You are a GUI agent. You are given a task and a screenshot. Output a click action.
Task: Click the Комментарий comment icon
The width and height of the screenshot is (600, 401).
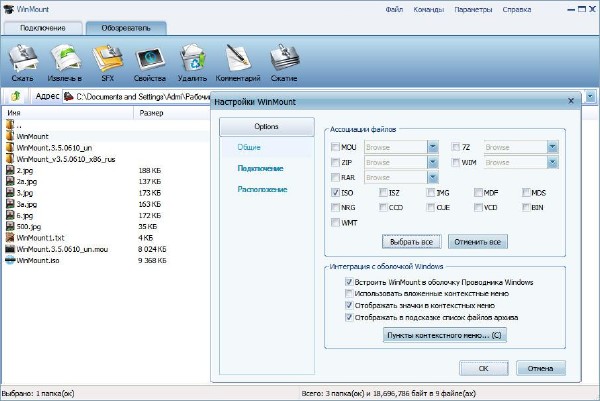point(237,61)
